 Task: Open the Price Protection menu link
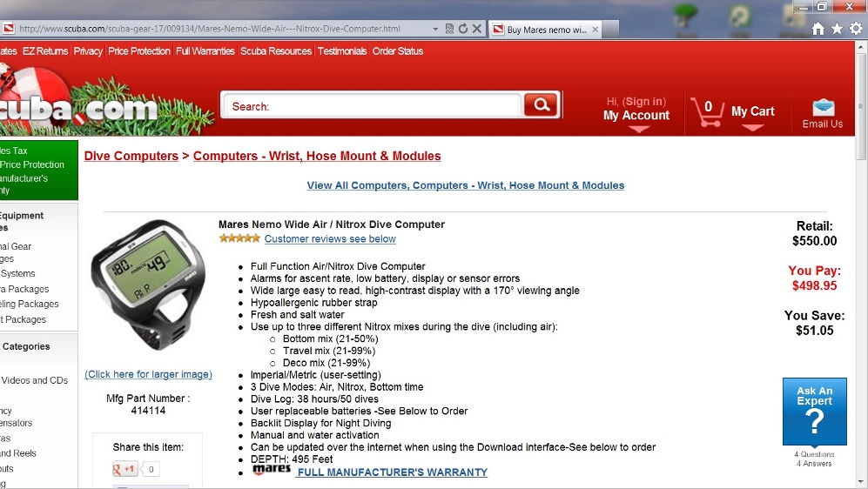coord(139,50)
